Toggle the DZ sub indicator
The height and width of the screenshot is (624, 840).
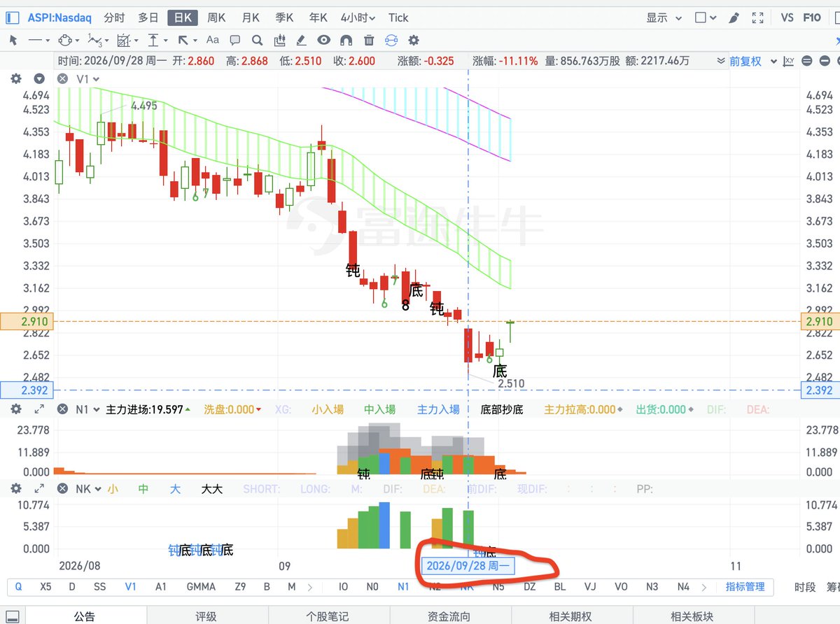click(x=529, y=587)
